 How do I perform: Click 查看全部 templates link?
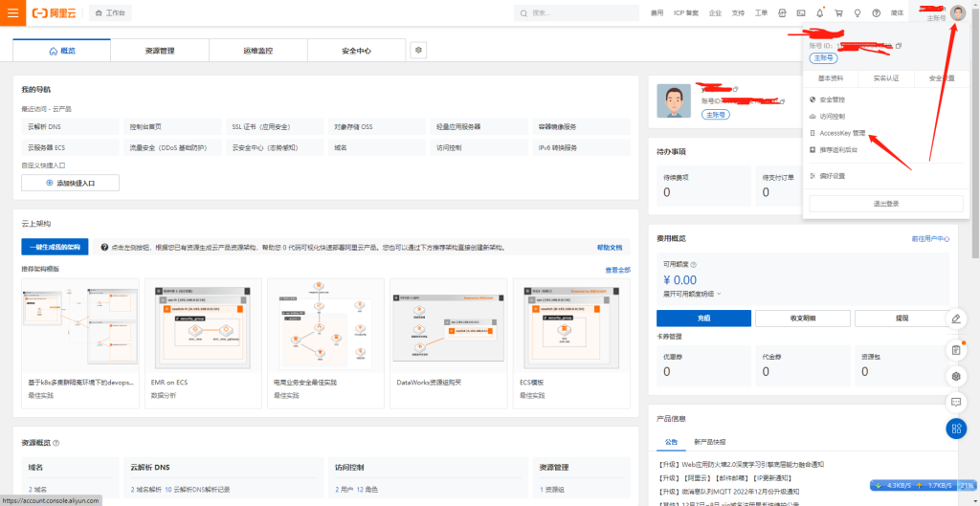[x=617, y=270]
